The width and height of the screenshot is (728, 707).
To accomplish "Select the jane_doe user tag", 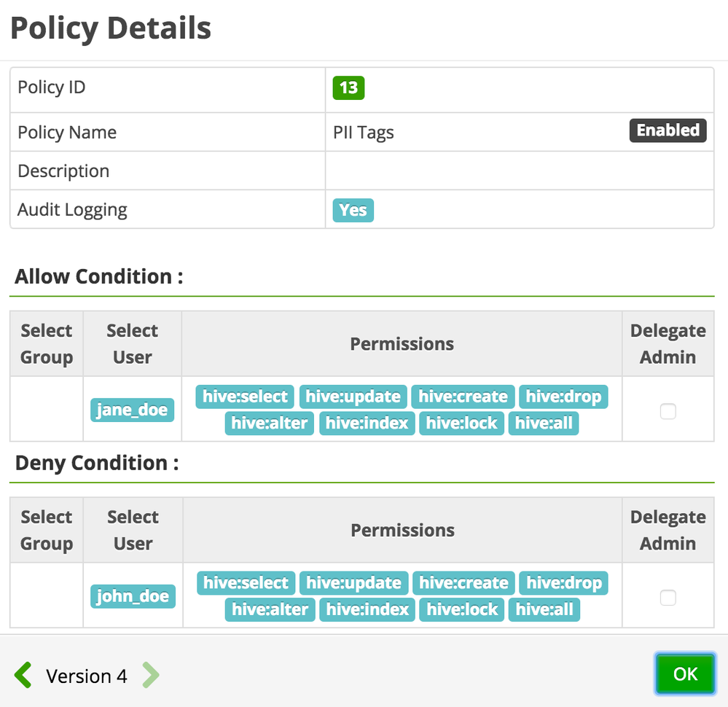I will click(132, 410).
